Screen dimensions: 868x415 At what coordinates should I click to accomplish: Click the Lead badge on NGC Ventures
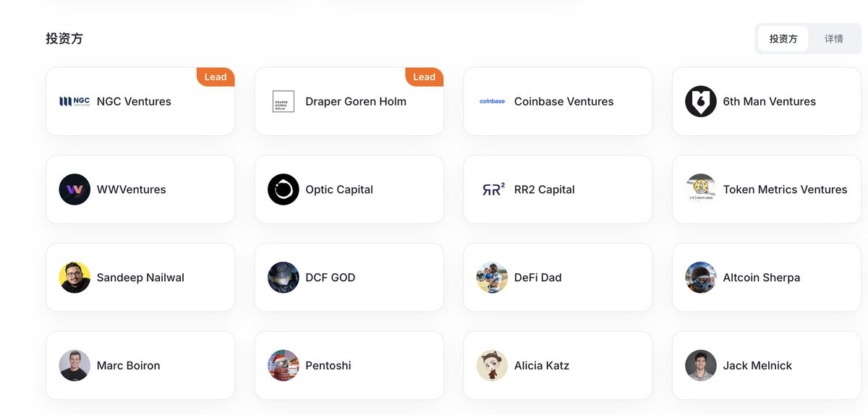coord(216,77)
